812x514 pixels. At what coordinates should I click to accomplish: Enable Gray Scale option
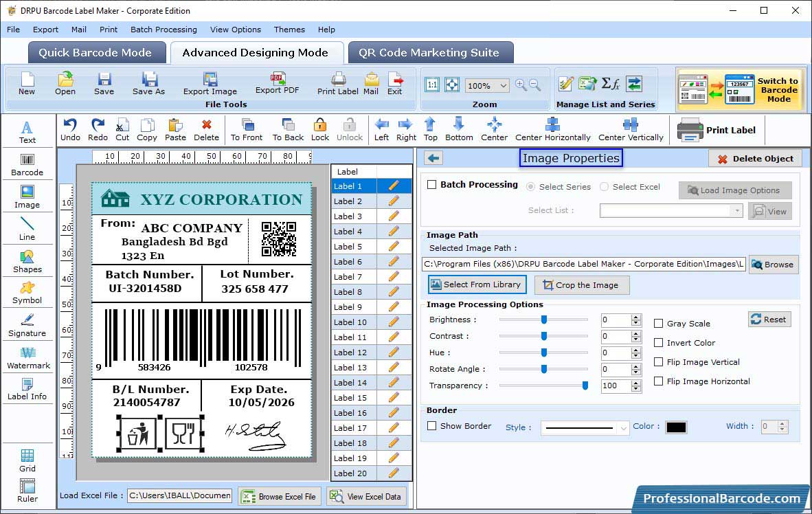pyautogui.click(x=659, y=324)
